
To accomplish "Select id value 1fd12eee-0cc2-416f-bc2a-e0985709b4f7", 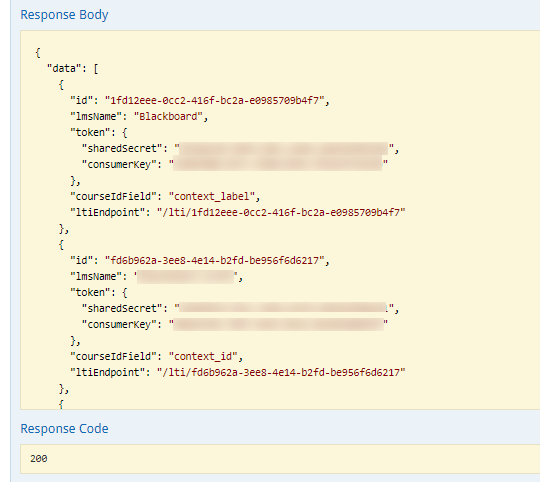I will click(215, 101).
